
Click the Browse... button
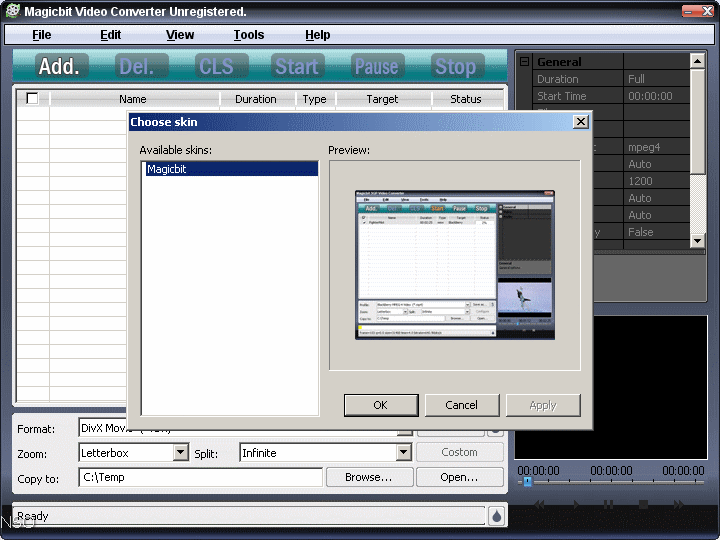[369, 478]
